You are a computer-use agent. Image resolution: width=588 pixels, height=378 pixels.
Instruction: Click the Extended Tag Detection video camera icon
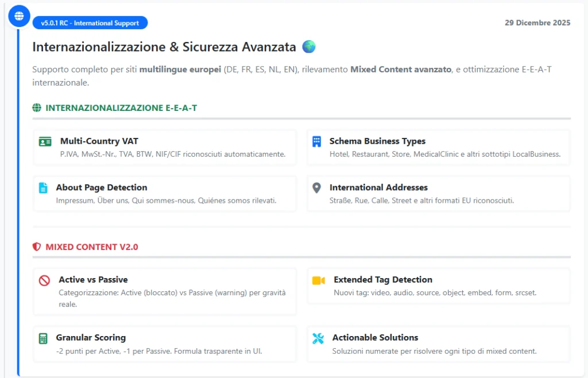(318, 280)
